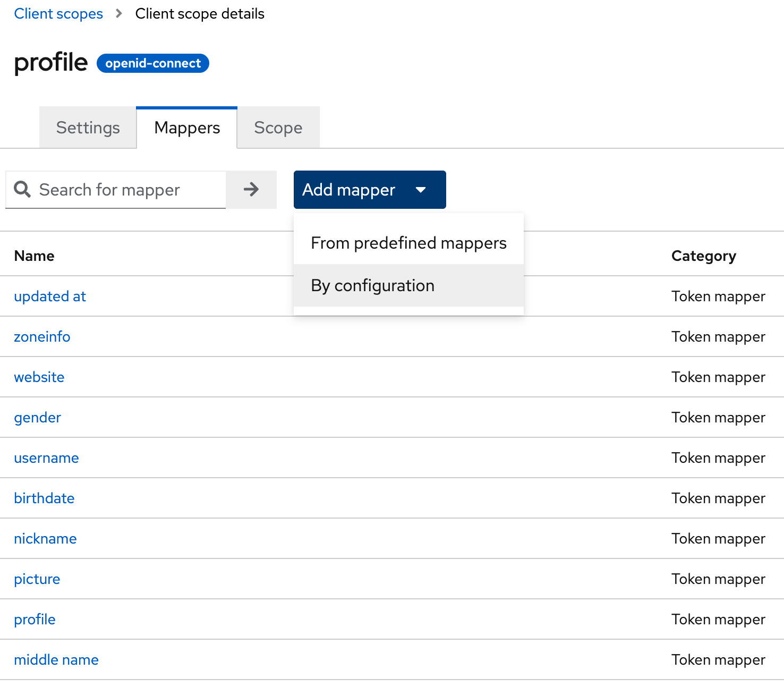Click inside the Search for mapper field
The width and height of the screenshot is (784, 695).
tap(122, 190)
